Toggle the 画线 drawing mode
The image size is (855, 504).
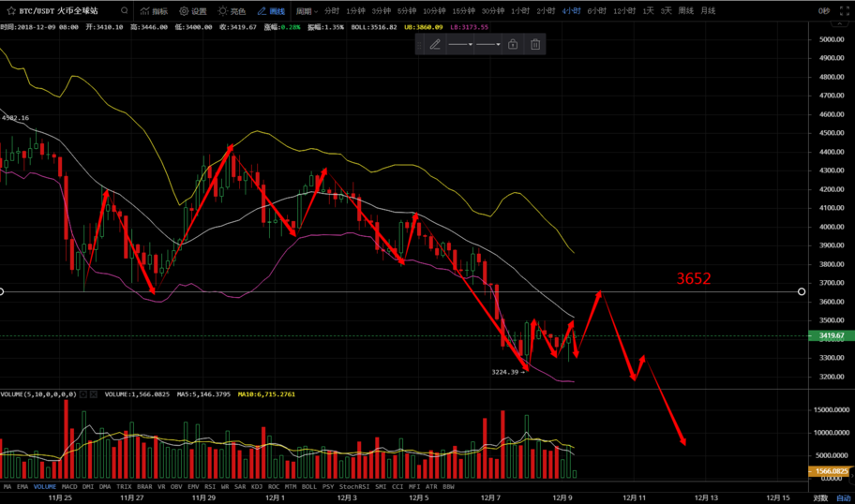coord(271,11)
